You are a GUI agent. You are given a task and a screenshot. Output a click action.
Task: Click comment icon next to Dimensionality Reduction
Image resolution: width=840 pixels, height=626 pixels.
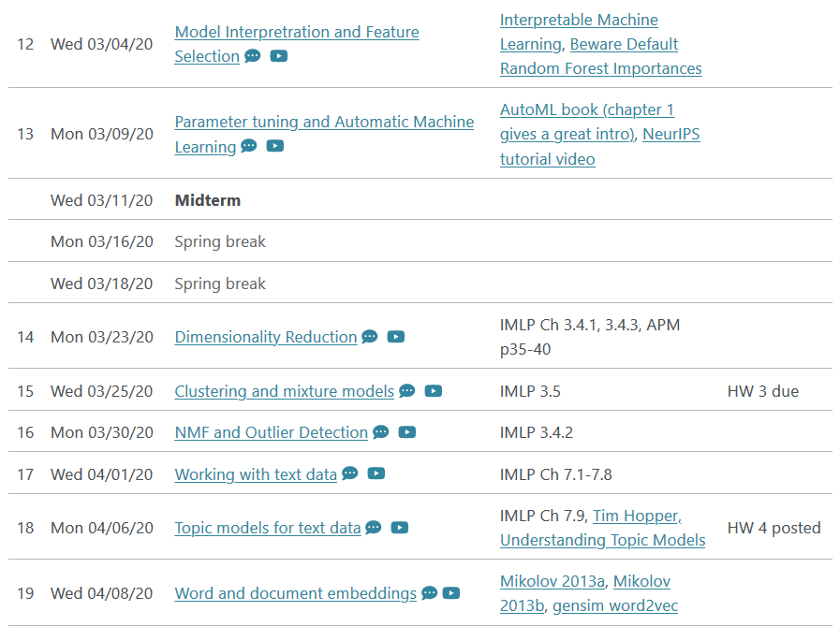click(x=370, y=337)
